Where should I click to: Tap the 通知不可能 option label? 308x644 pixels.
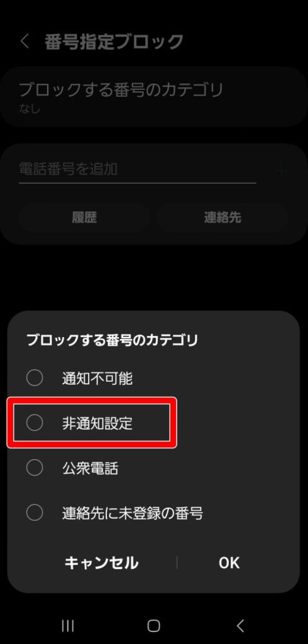tap(97, 378)
